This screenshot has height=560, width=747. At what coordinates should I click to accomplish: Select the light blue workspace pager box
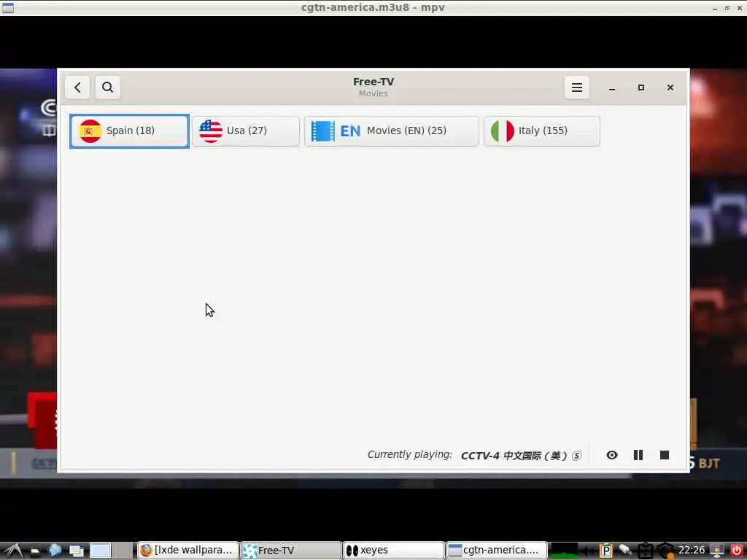point(100,551)
